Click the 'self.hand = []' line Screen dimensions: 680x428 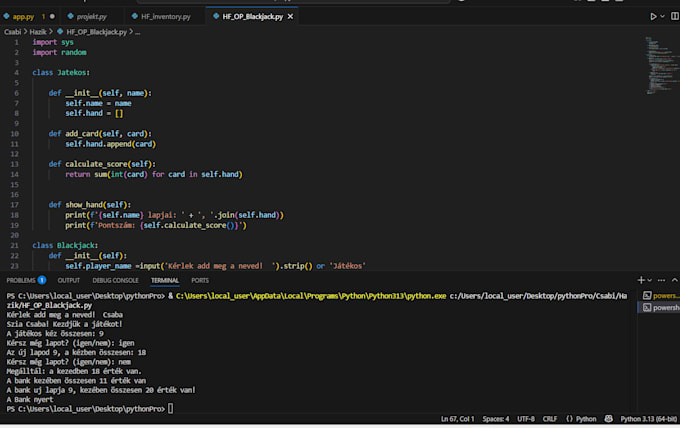coord(94,113)
